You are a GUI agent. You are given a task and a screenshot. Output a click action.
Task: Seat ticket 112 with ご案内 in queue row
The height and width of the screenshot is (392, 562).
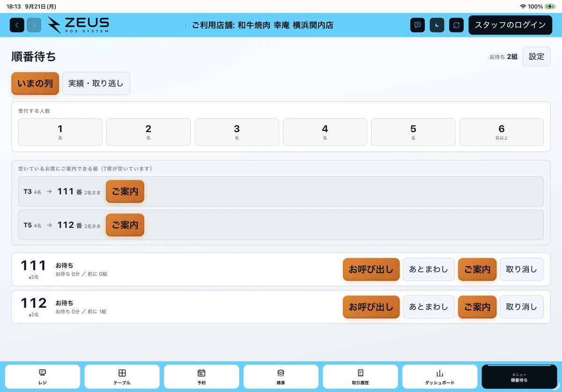(x=477, y=307)
